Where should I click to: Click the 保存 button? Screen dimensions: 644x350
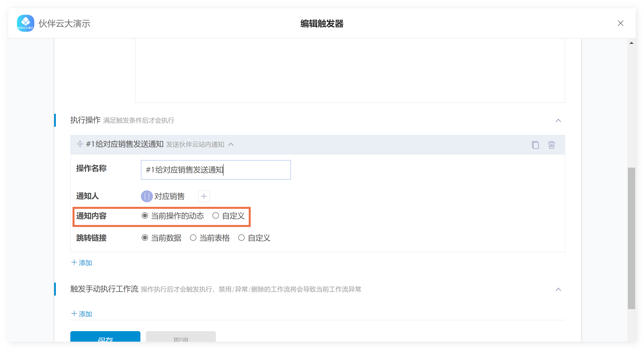coord(105,337)
